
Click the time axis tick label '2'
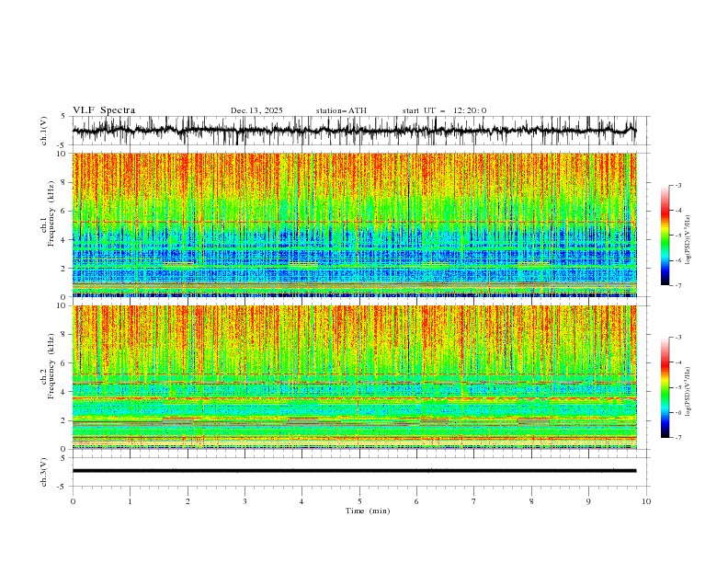click(188, 501)
